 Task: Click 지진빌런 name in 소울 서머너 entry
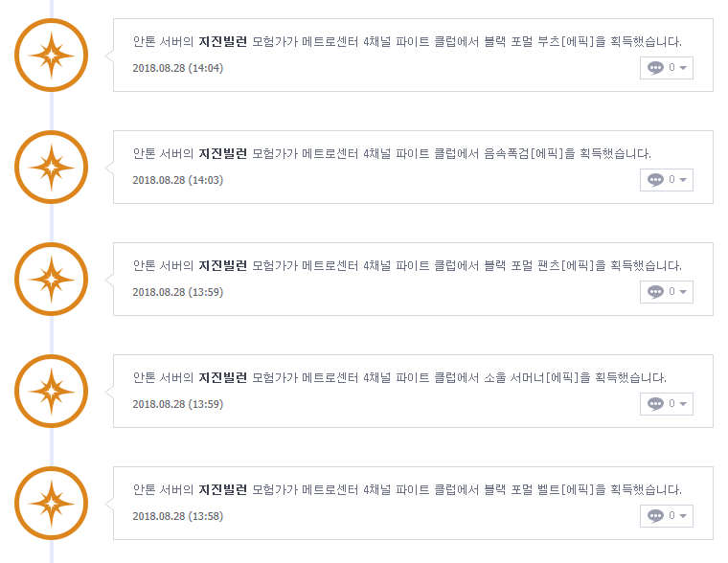222,378
